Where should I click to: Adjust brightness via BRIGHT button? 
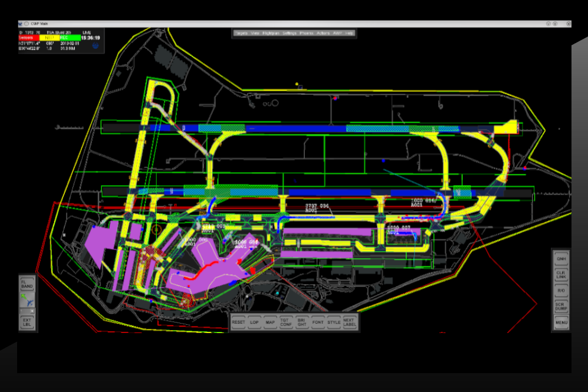(302, 322)
